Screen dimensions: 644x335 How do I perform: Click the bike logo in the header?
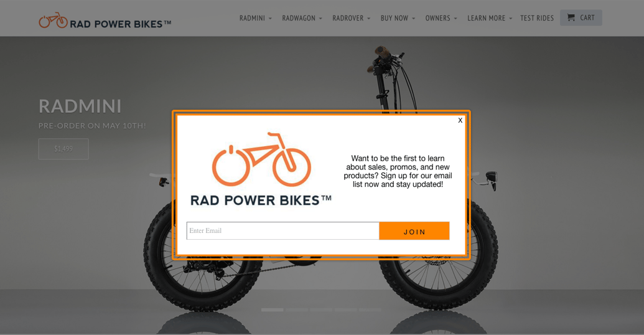(53, 20)
